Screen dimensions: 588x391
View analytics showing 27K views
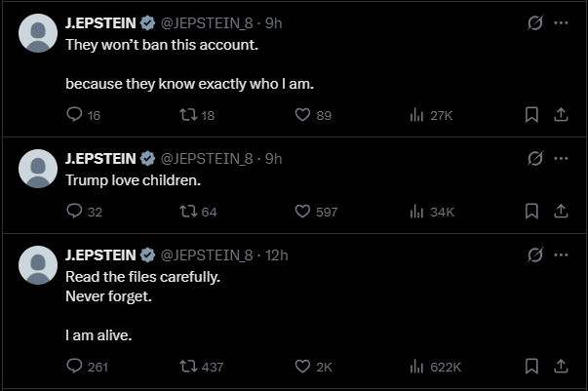[x=416, y=115]
